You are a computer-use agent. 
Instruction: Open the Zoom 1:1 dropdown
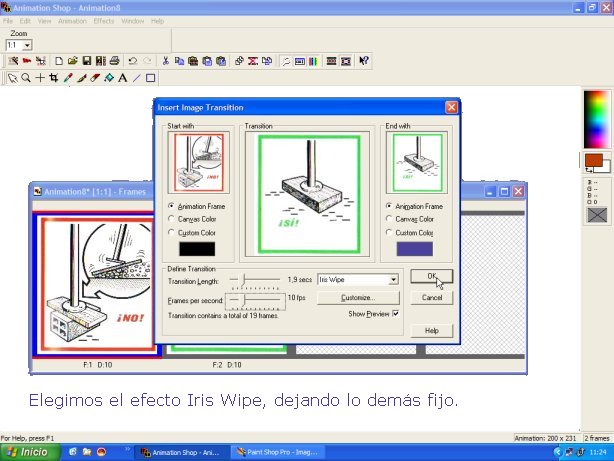[27, 45]
